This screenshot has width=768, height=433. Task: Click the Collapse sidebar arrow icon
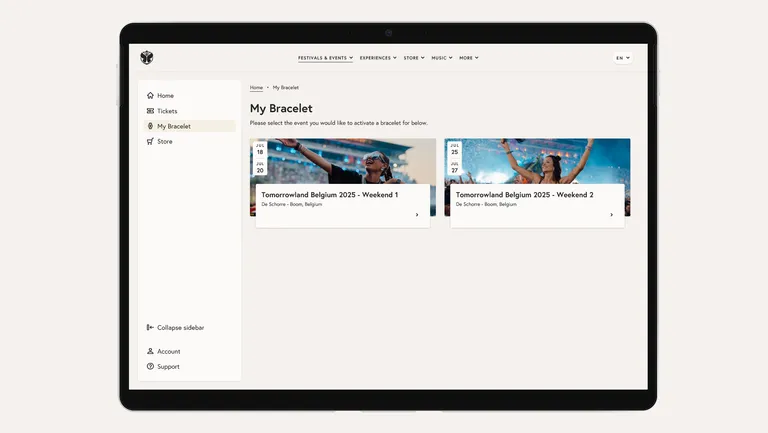(x=150, y=327)
